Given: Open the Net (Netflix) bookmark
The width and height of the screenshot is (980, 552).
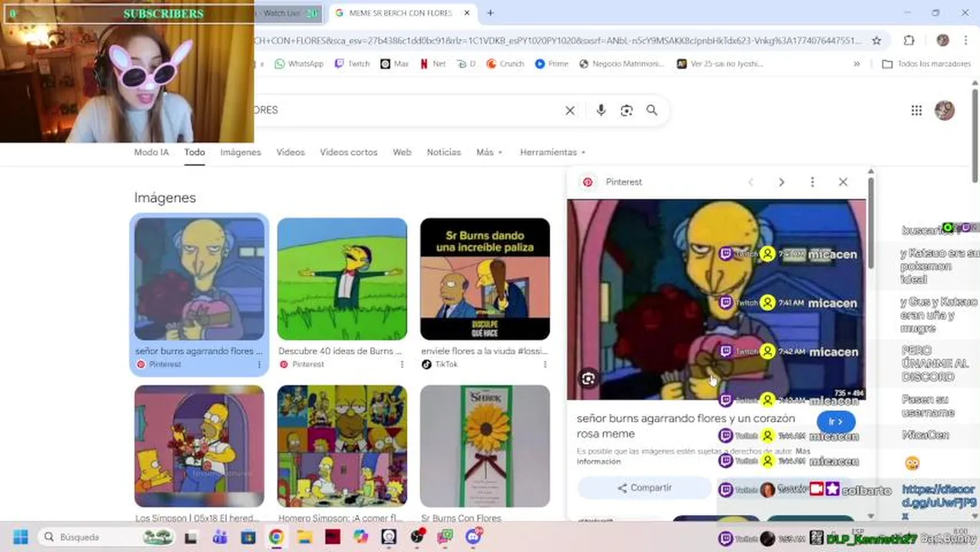Looking at the screenshot, I should pyautogui.click(x=432, y=64).
